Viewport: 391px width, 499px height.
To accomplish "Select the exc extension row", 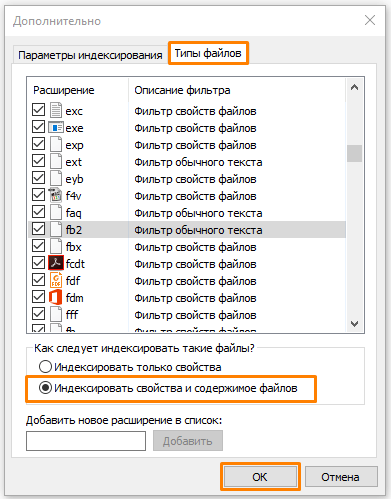I will 187,111.
